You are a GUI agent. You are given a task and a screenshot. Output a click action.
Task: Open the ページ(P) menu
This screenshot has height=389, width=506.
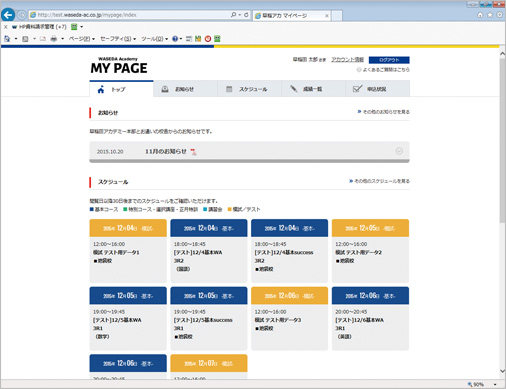click(82, 39)
